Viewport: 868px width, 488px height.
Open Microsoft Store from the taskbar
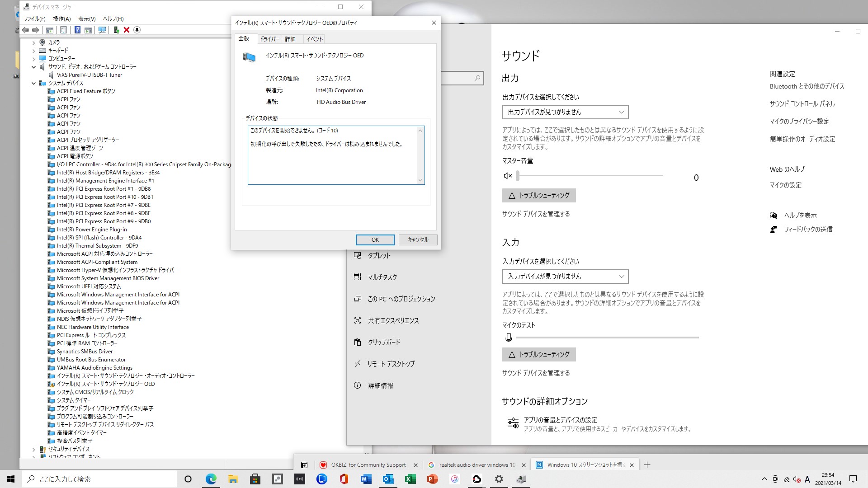[255, 479]
